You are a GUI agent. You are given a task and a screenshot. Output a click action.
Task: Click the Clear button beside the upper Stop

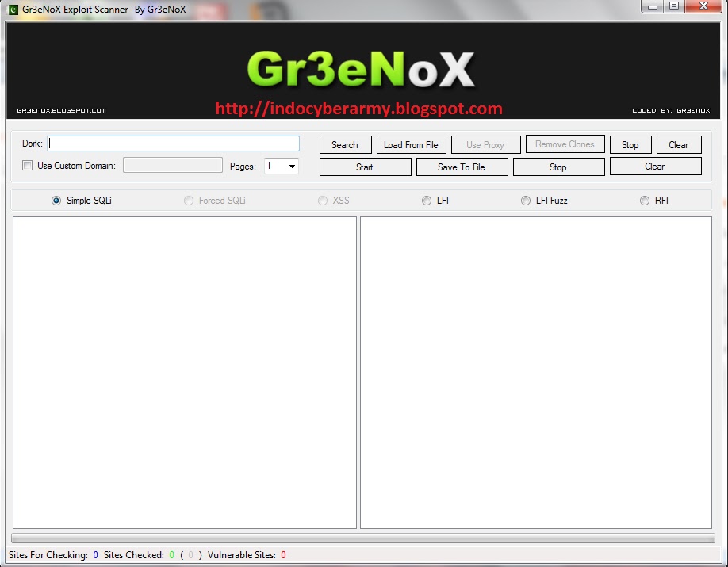(679, 145)
